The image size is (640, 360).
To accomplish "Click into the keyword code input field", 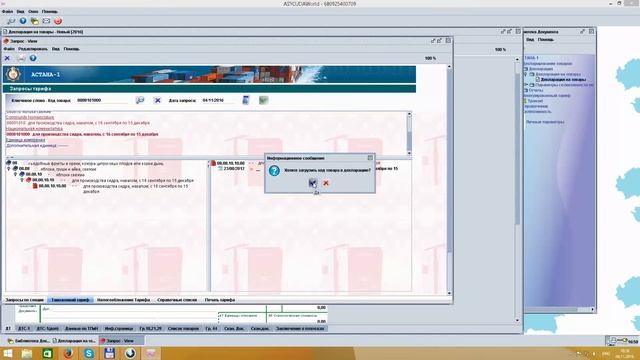I will point(102,100).
